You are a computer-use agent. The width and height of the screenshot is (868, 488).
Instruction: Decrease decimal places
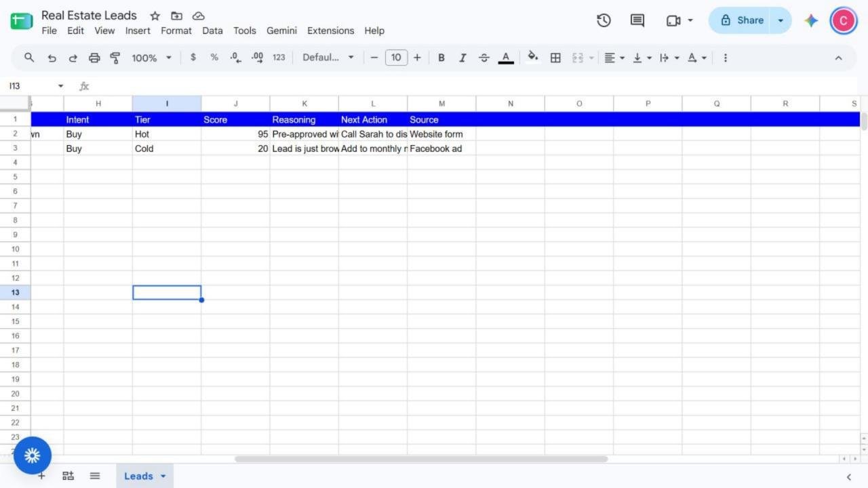pyautogui.click(x=235, y=58)
